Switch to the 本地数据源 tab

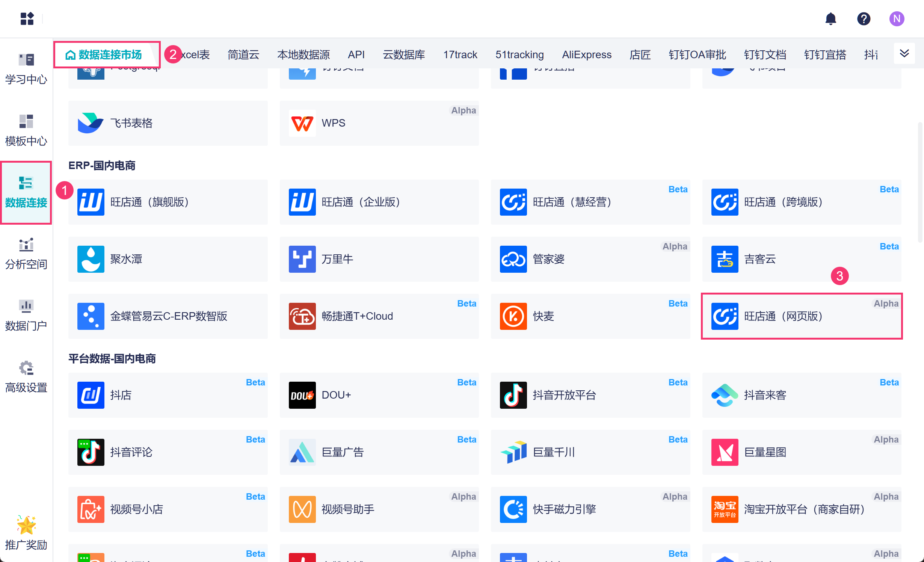(x=303, y=55)
